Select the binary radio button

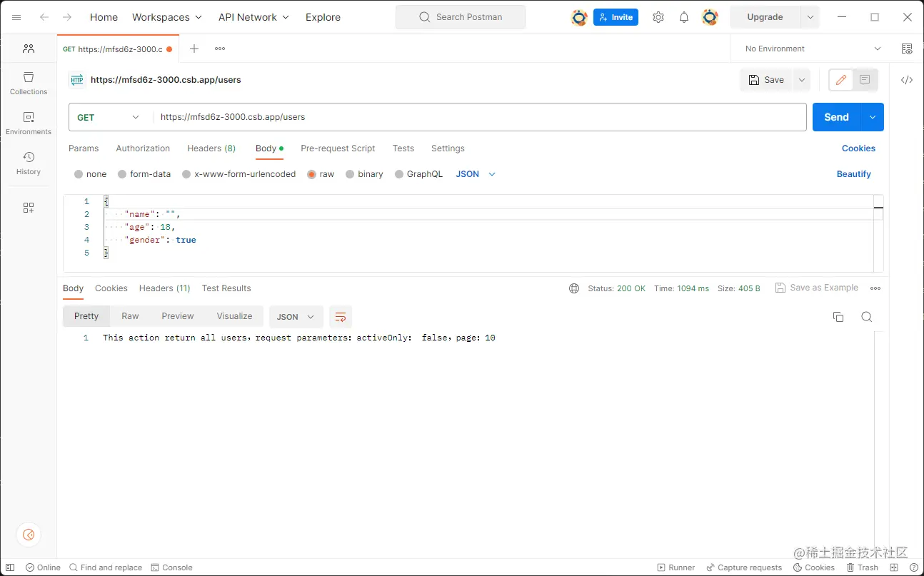click(350, 174)
